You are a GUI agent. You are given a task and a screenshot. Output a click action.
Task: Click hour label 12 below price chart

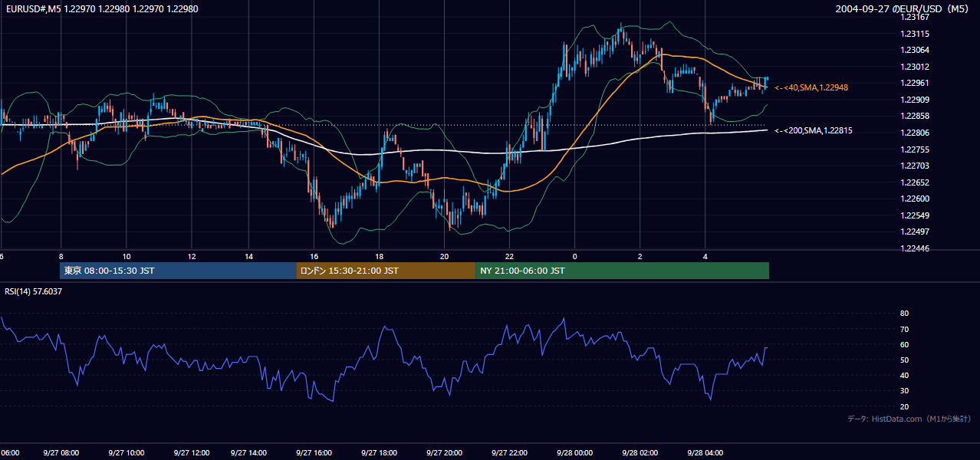(x=192, y=256)
